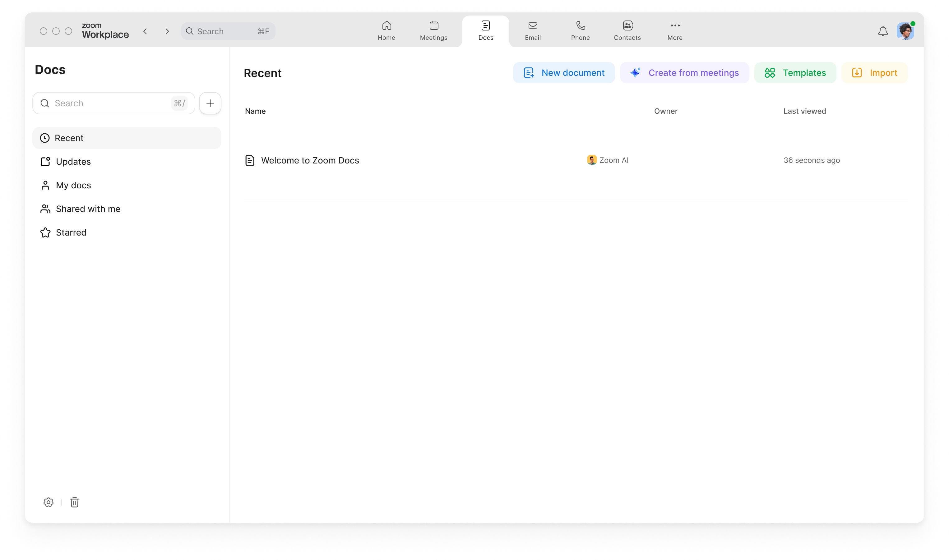Select Shared with me in sidebar
949x560 pixels.
pyautogui.click(x=88, y=209)
